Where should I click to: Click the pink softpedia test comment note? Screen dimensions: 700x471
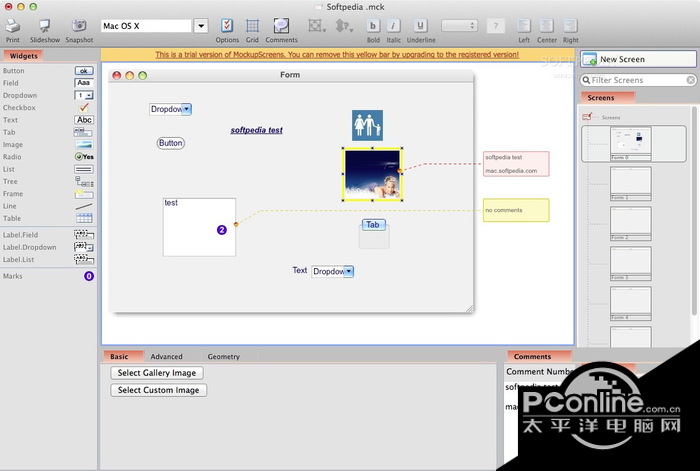tap(516, 164)
